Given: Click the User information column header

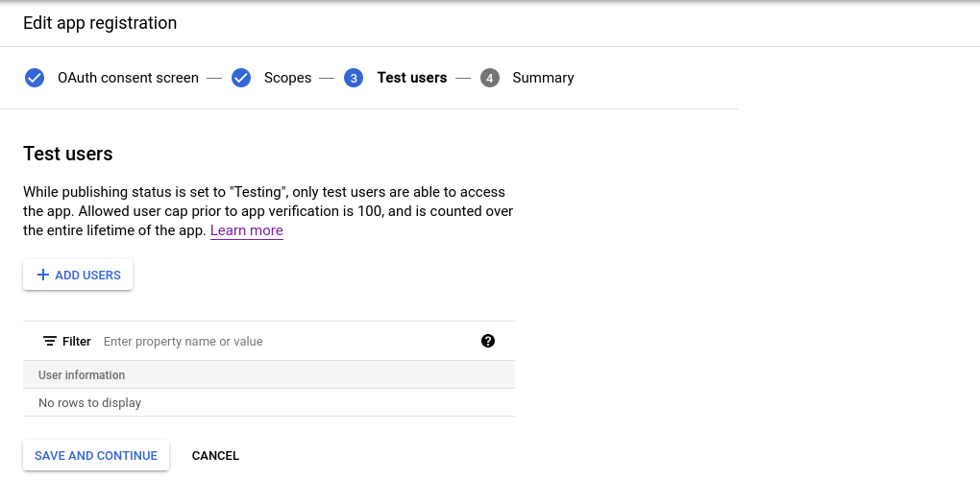Looking at the screenshot, I should point(82,374).
